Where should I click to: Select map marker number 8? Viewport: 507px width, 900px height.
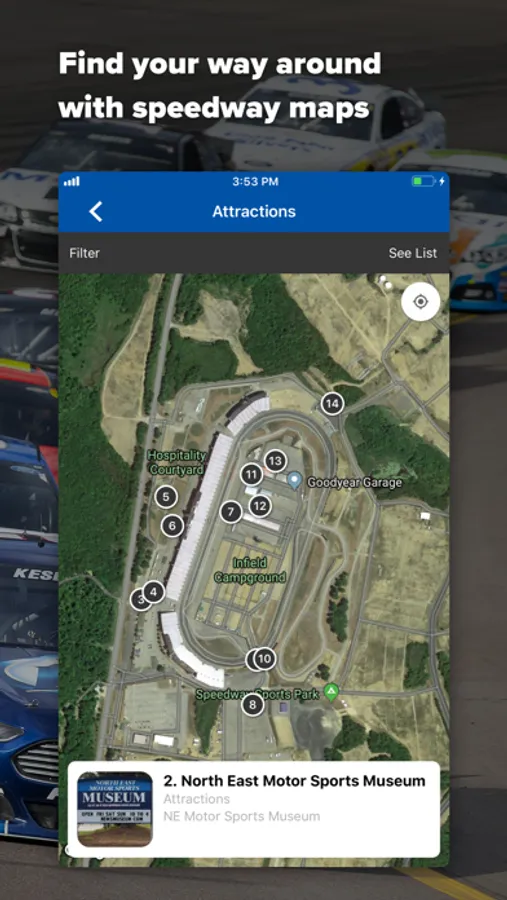click(x=253, y=704)
